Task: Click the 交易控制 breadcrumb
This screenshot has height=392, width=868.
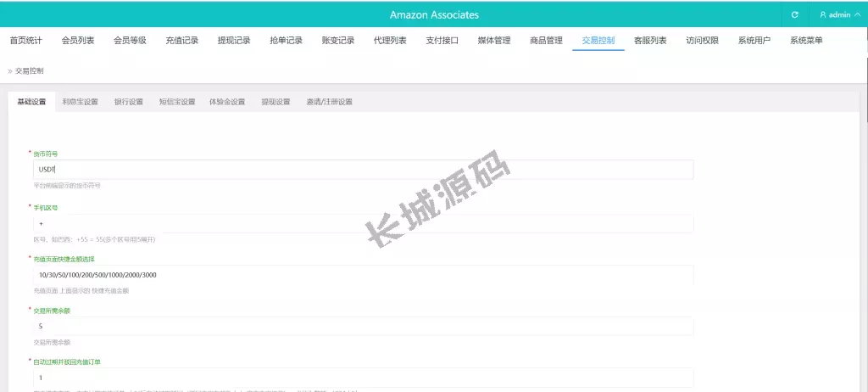Action: tap(30, 71)
